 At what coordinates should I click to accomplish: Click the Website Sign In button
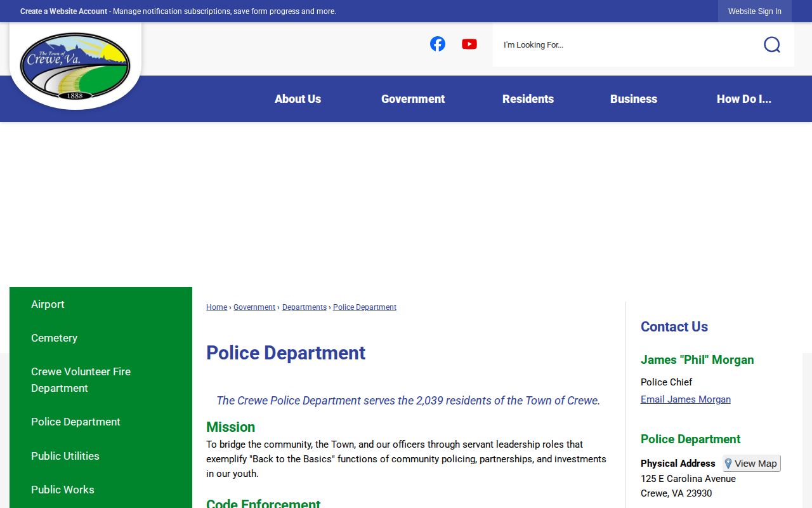[x=755, y=11]
